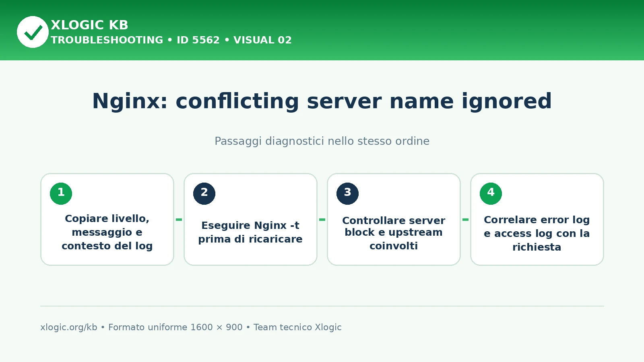Click the XLOGIC KB header title
Viewport: 644px width, 362px height.
pos(89,25)
